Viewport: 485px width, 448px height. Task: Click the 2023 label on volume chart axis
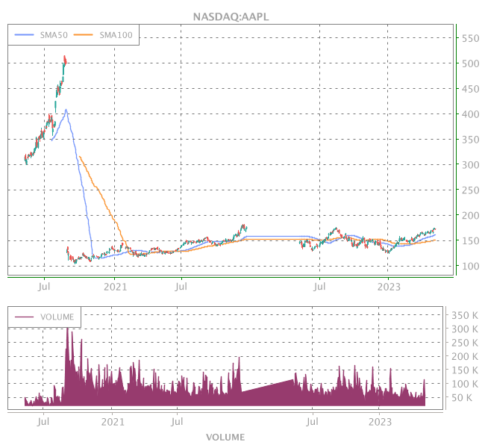[x=380, y=422]
